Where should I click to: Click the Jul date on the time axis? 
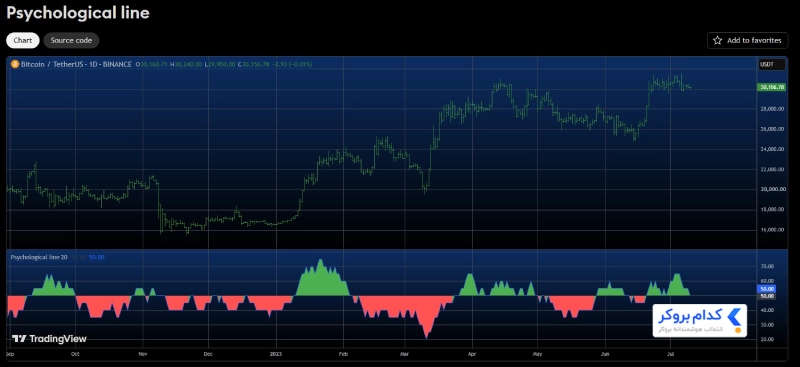click(x=669, y=353)
